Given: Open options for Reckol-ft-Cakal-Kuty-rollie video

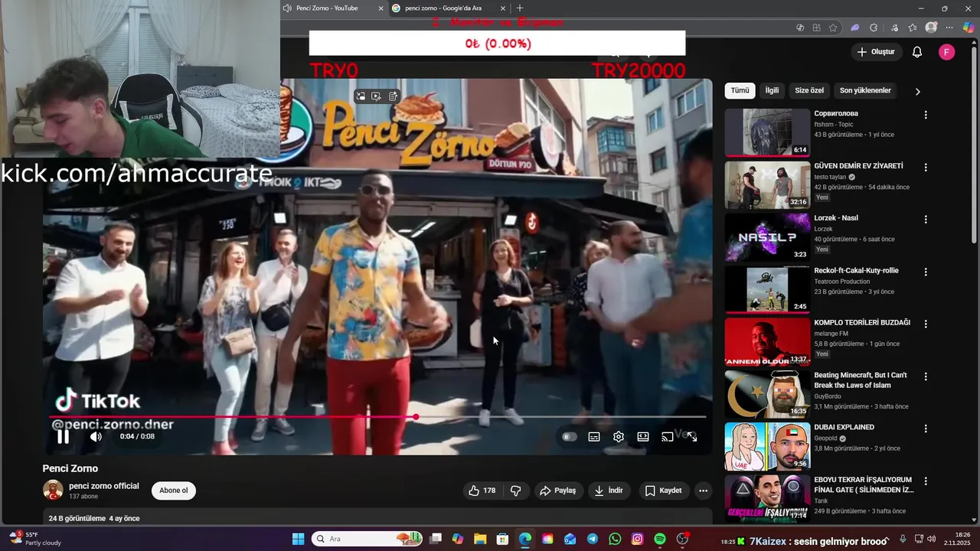Looking at the screenshot, I should (x=926, y=272).
